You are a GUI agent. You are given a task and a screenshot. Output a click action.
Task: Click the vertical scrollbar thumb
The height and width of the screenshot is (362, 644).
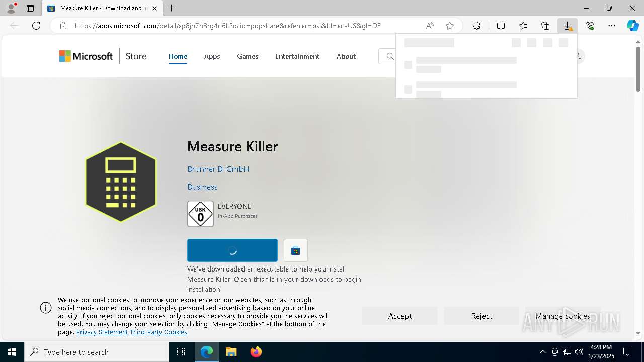tap(638, 68)
